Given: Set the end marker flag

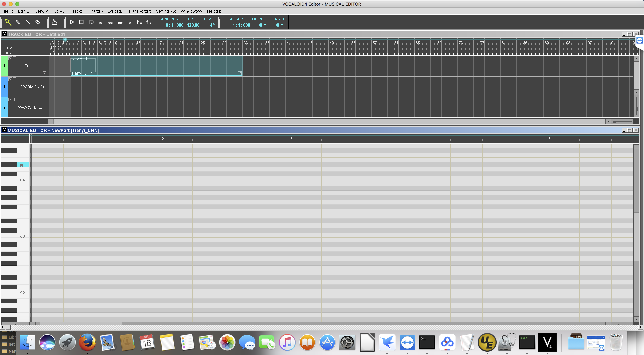Looking at the screenshot, I should pyautogui.click(x=149, y=22).
